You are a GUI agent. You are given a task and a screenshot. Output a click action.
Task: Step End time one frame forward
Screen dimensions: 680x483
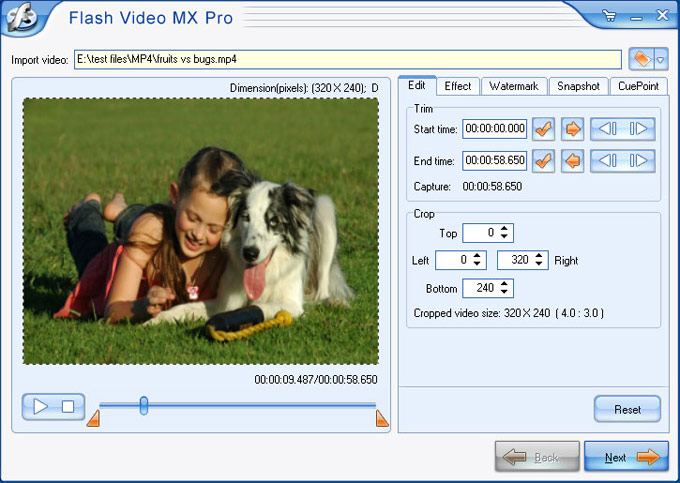click(639, 161)
